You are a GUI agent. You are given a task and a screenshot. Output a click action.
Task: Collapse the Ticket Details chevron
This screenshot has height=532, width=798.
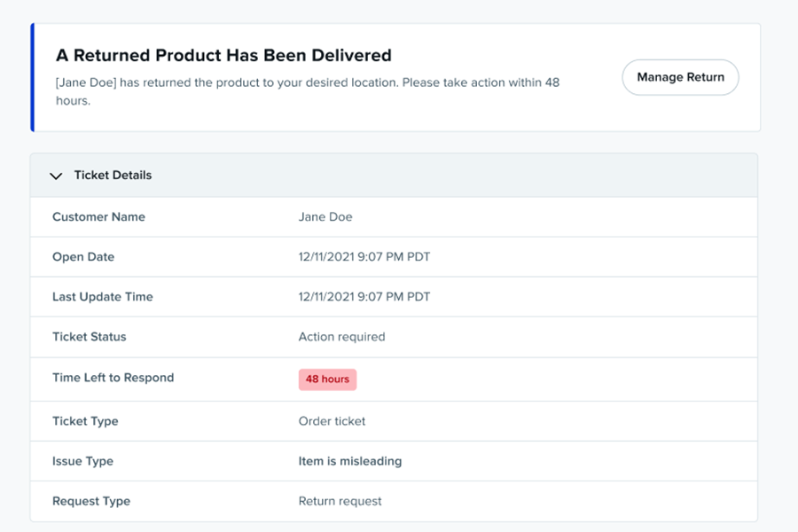tap(57, 176)
